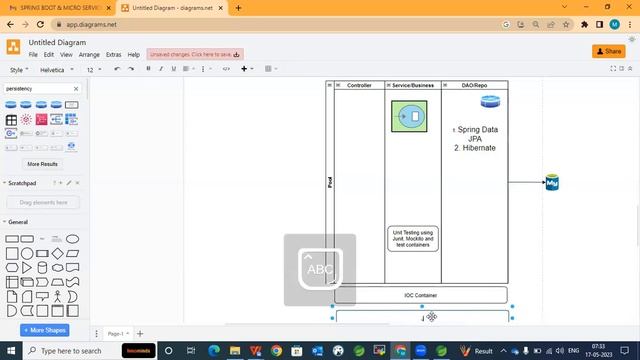Click the Unit Testing rounded text box
The image size is (640, 360).
point(413,238)
